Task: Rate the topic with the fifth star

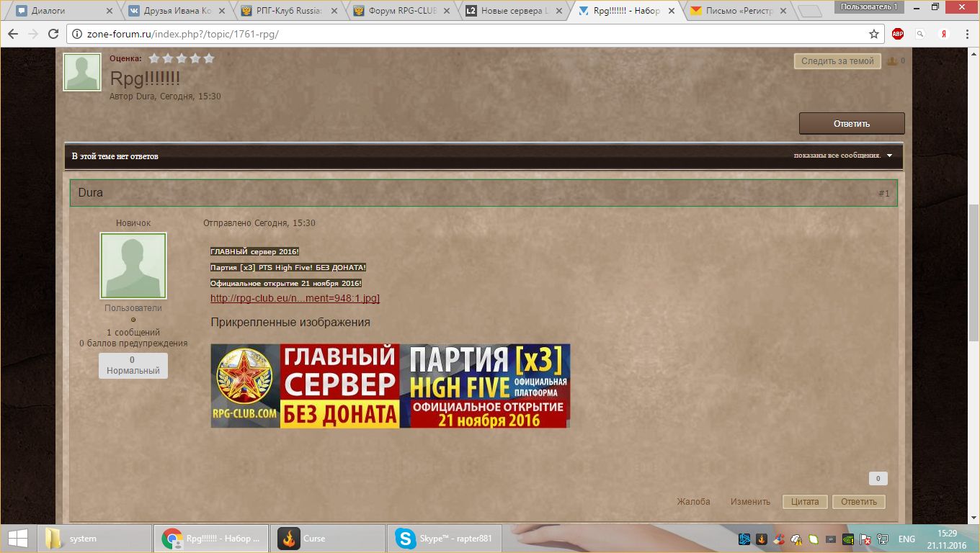Action: click(209, 58)
